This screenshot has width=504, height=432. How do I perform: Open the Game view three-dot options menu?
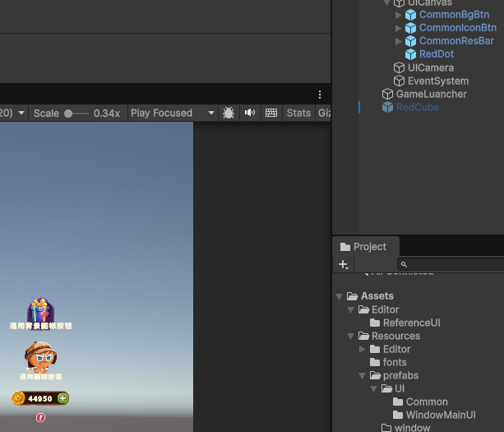pyautogui.click(x=320, y=95)
